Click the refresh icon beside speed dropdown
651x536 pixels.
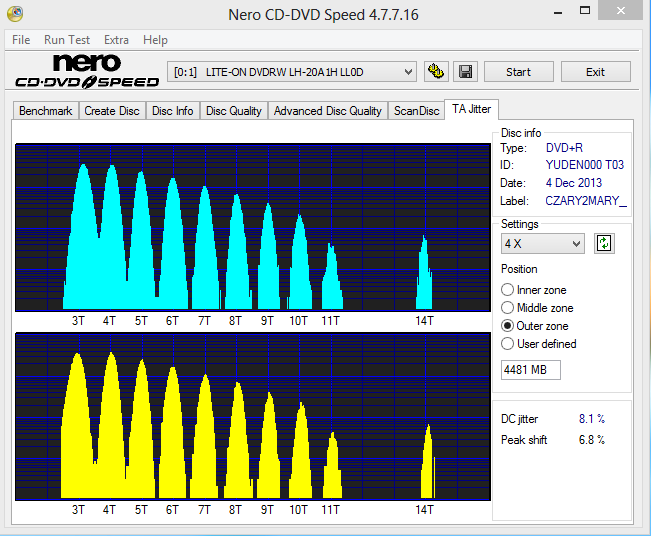point(604,243)
